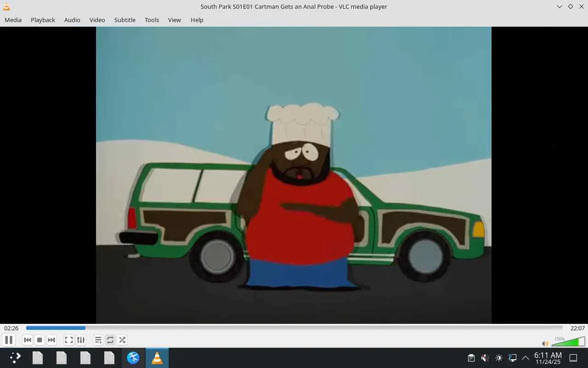
Task: Toggle random shuffle playback
Action: [122, 340]
